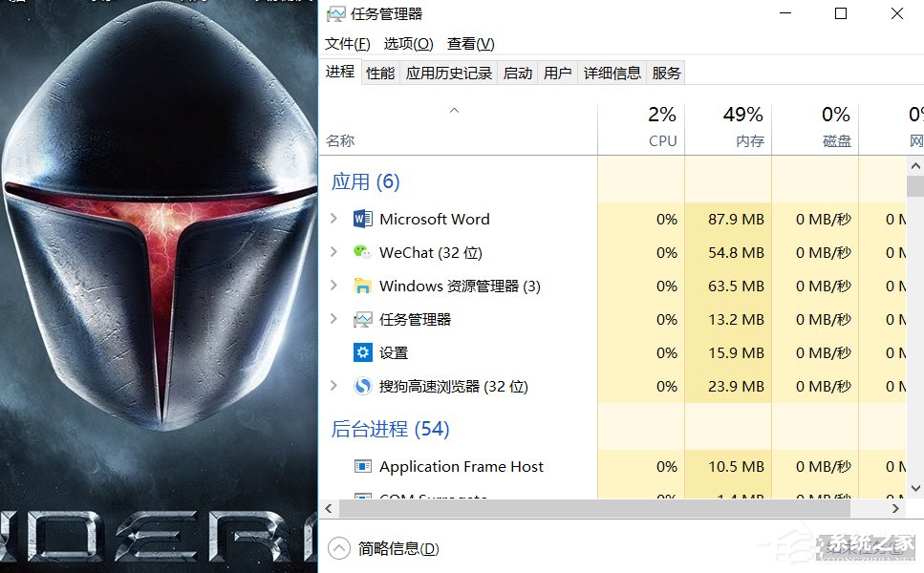Click the Task Manager icon in the title bar
924x573 pixels.
[338, 13]
